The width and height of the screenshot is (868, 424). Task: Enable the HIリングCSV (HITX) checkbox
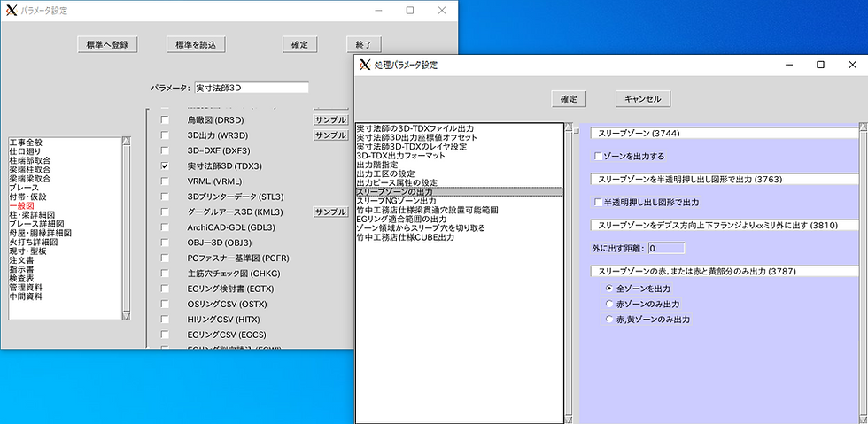click(165, 320)
